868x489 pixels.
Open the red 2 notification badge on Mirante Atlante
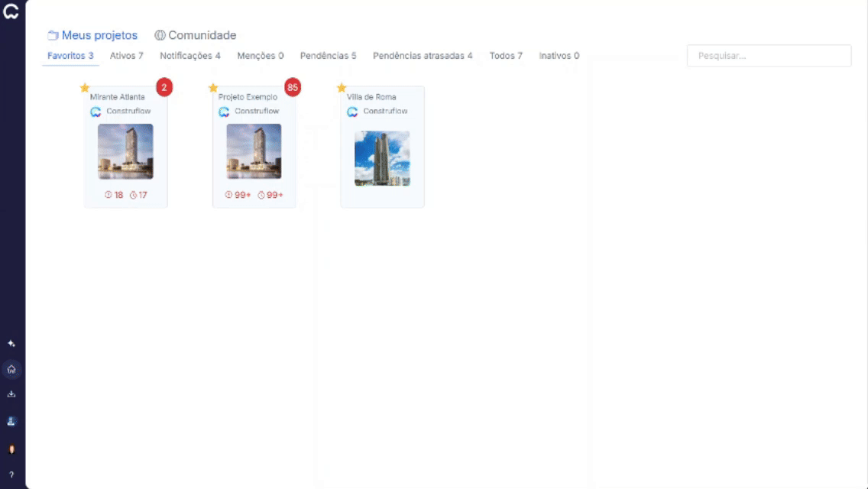click(x=164, y=88)
